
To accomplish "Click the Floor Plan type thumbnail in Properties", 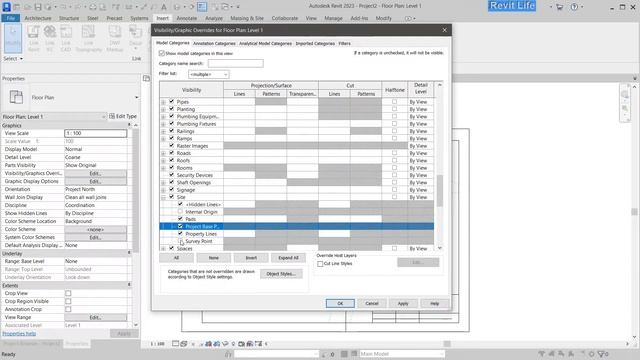I will pyautogui.click(x=16, y=97).
